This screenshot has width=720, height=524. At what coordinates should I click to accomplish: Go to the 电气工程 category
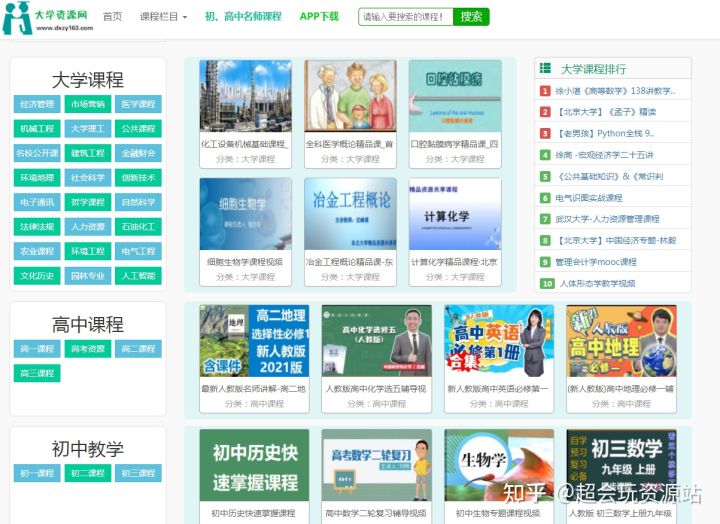click(138, 251)
